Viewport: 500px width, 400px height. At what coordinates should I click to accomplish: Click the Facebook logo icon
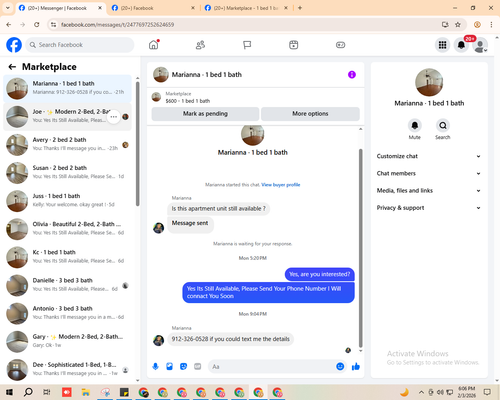click(14, 45)
